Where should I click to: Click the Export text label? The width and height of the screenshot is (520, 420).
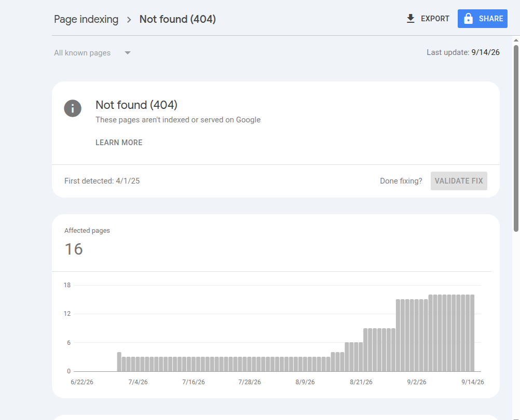pos(435,19)
